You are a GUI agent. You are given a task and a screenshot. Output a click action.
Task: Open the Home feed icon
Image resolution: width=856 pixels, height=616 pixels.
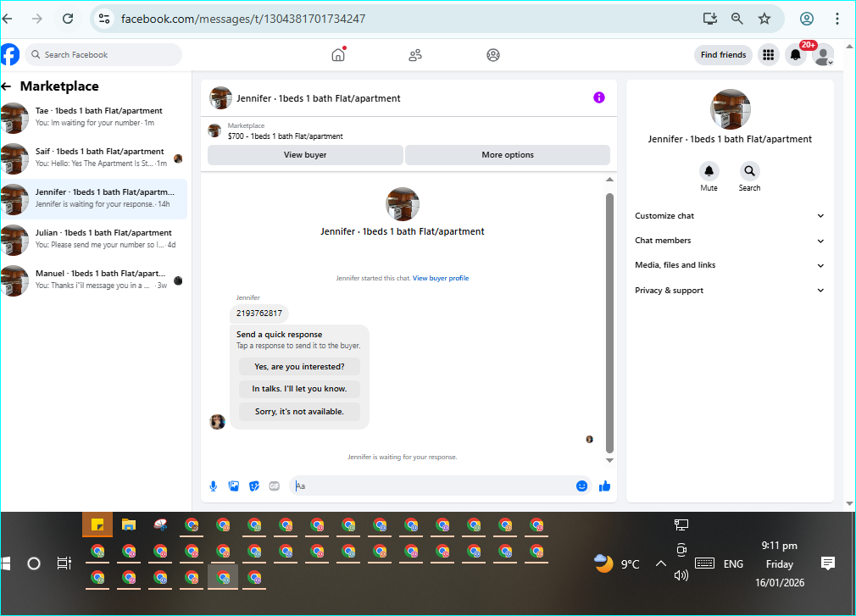pyautogui.click(x=338, y=54)
